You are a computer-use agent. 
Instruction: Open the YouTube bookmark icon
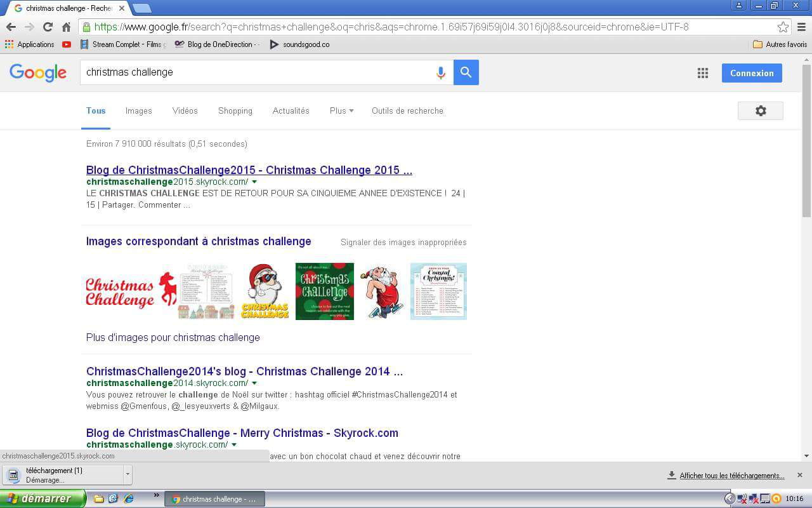67,44
